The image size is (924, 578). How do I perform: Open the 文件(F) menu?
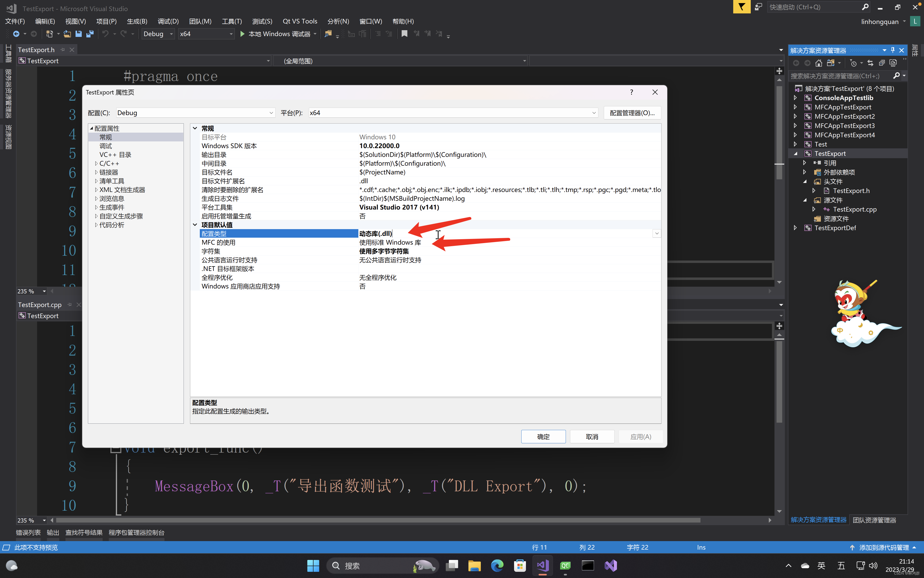(x=15, y=21)
